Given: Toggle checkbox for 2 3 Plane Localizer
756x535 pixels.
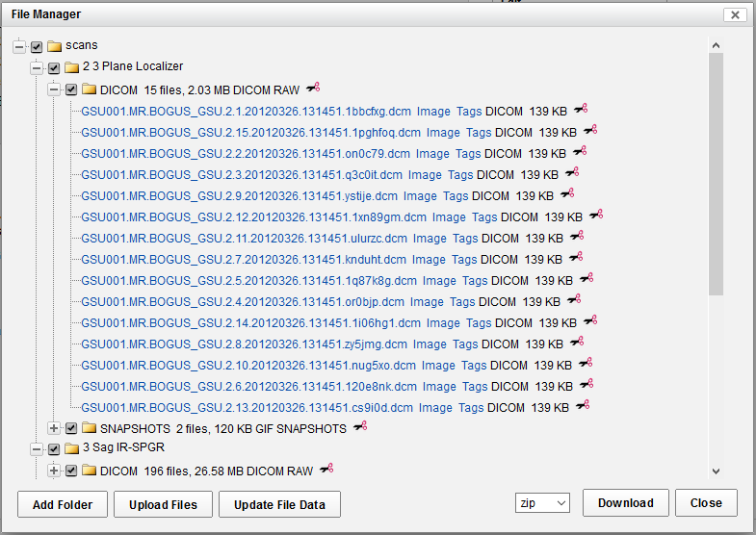Looking at the screenshot, I should pos(54,67).
